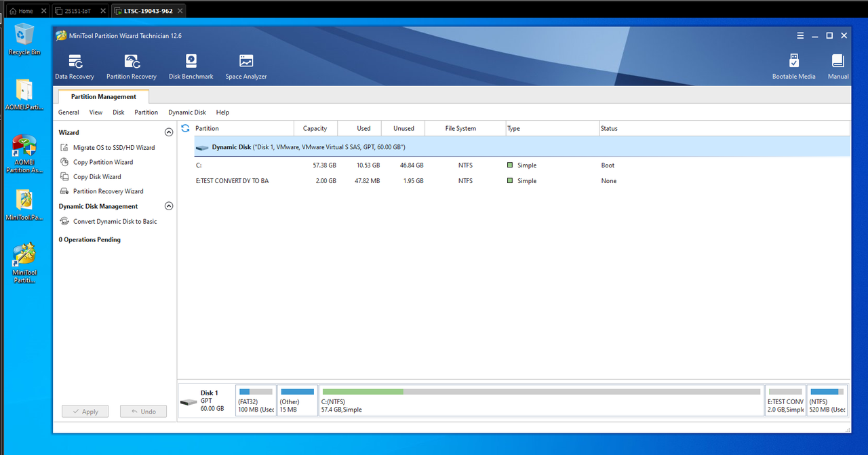Open the Manual
The width and height of the screenshot is (868, 455).
[x=838, y=67]
